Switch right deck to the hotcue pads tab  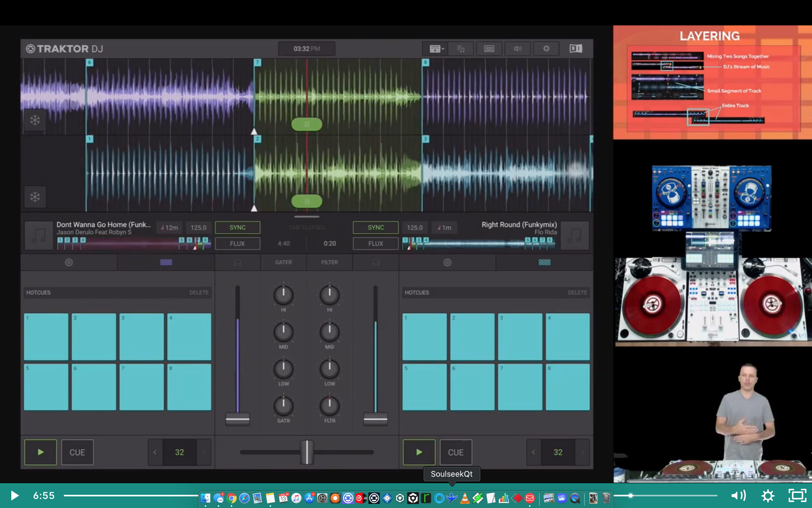tap(544, 262)
